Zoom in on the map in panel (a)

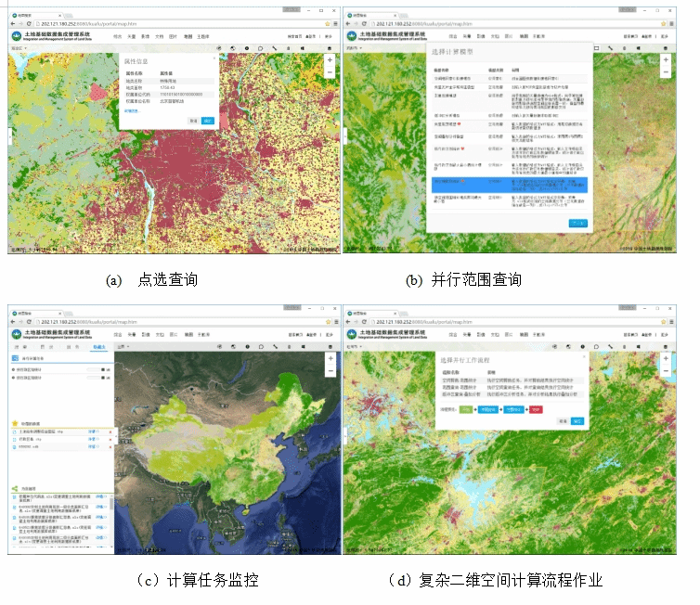click(x=330, y=59)
